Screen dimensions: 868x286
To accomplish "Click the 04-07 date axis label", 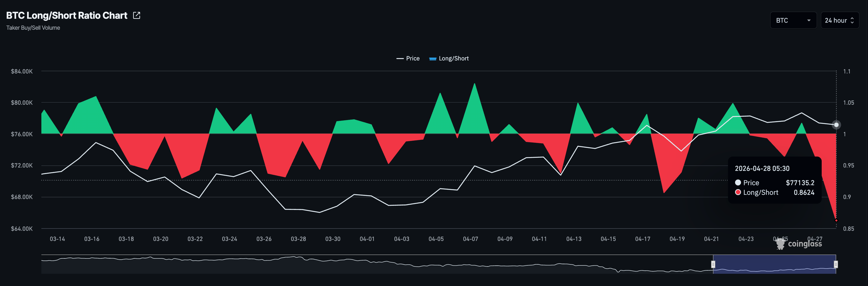I will click(470, 239).
